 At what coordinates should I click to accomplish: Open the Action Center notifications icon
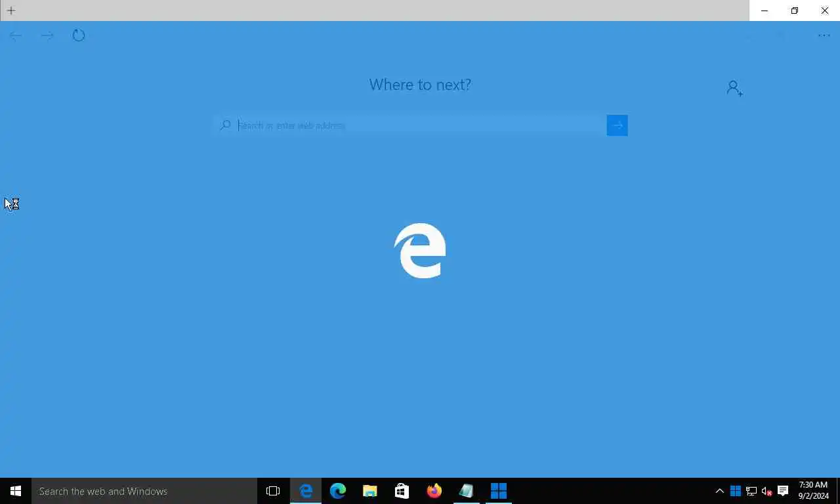782,491
